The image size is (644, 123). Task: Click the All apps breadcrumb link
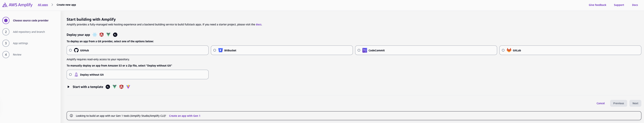pyautogui.click(x=43, y=5)
